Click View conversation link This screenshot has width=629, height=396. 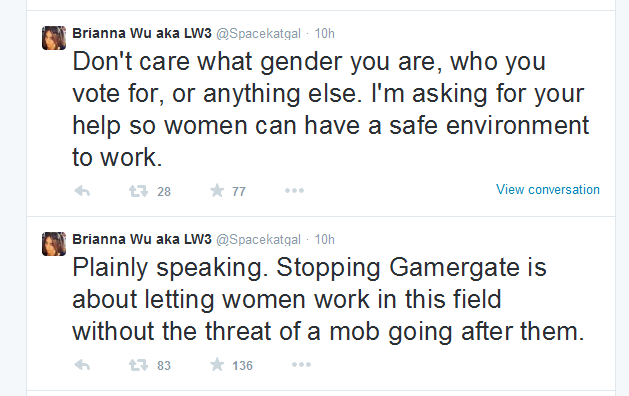point(548,189)
